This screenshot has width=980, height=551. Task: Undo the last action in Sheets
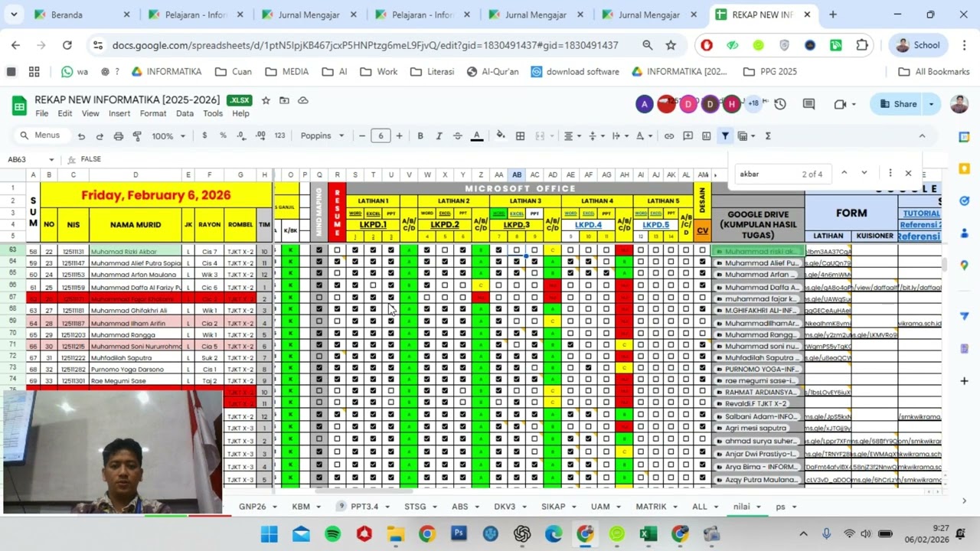(81, 136)
